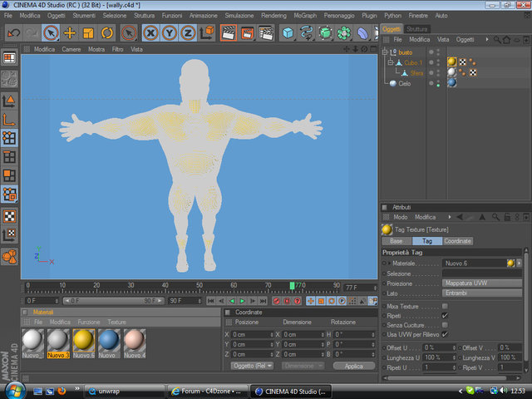Viewport: 532px width, 399px height.
Task: Select the Rotate tool icon
Action: 107,33
